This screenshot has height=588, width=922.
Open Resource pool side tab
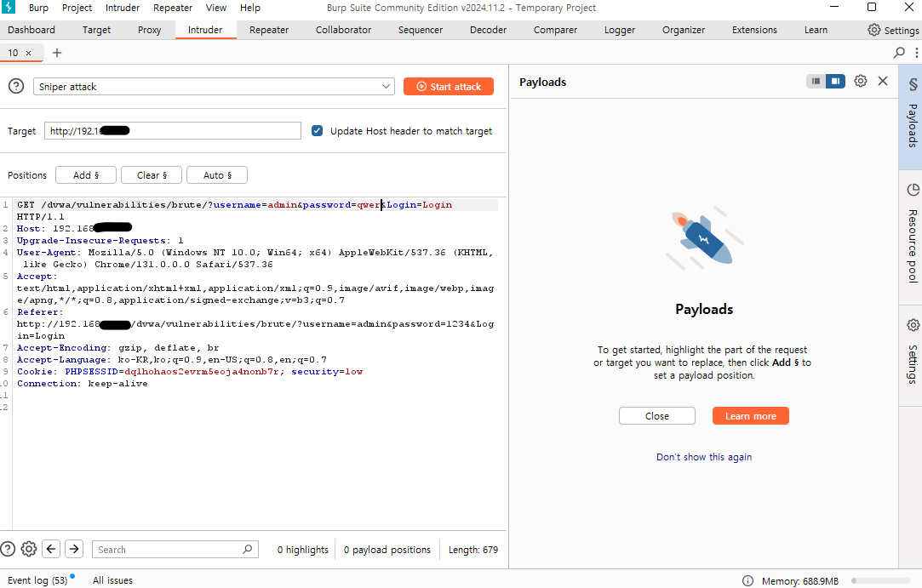[912, 235]
